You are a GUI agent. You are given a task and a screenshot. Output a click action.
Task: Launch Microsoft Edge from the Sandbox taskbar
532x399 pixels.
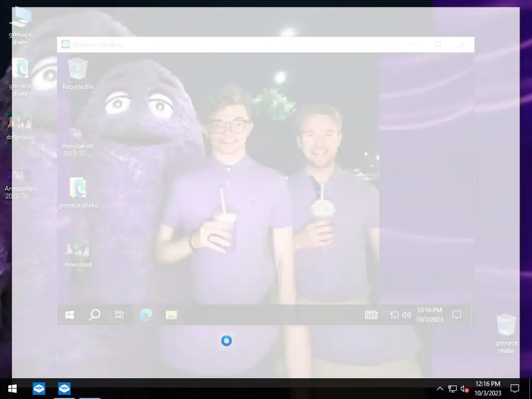coord(146,315)
